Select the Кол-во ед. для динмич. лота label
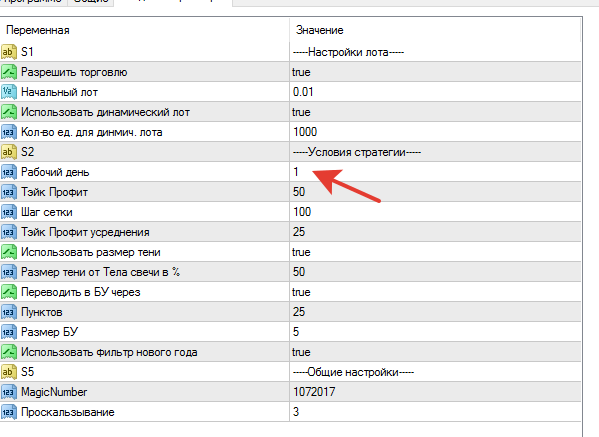Screen dimensions: 599x437 pyautogui.click(x=92, y=132)
